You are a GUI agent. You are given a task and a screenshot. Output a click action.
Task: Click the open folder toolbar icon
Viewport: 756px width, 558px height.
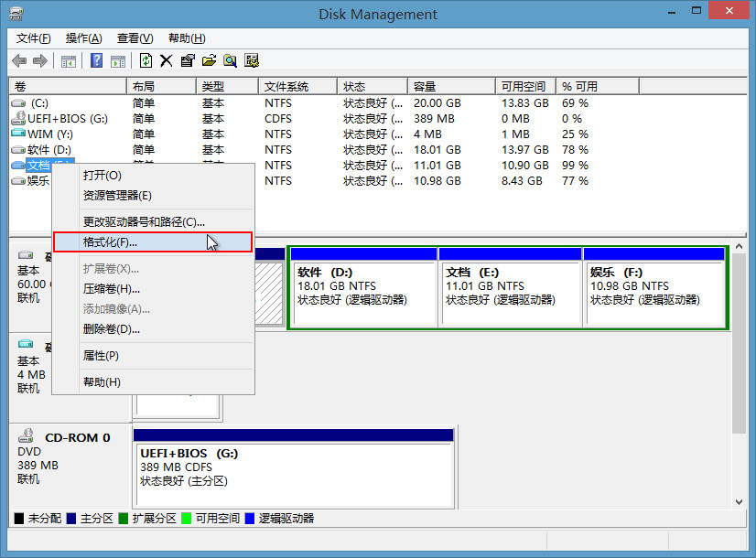[209, 61]
